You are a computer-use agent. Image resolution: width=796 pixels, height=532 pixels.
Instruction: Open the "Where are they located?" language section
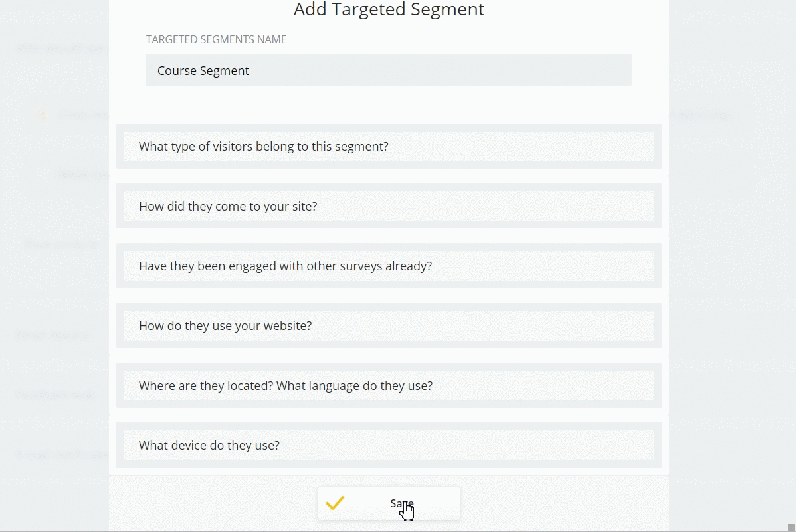(x=389, y=386)
